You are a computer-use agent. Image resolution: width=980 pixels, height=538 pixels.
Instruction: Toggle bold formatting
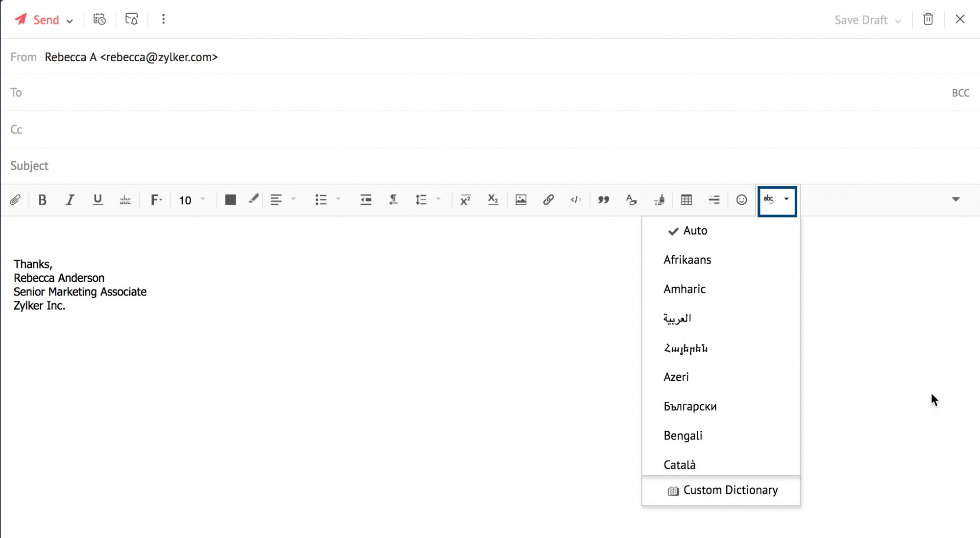click(x=43, y=200)
